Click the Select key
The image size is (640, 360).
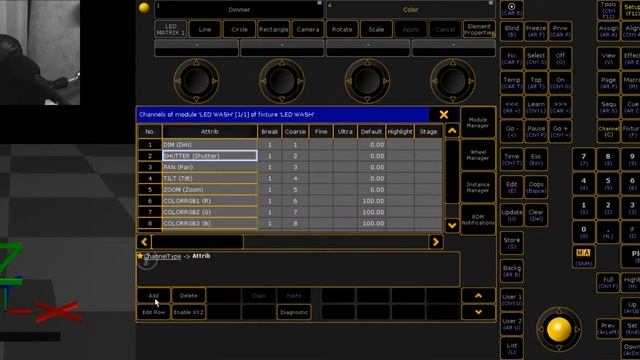[x=536, y=58]
